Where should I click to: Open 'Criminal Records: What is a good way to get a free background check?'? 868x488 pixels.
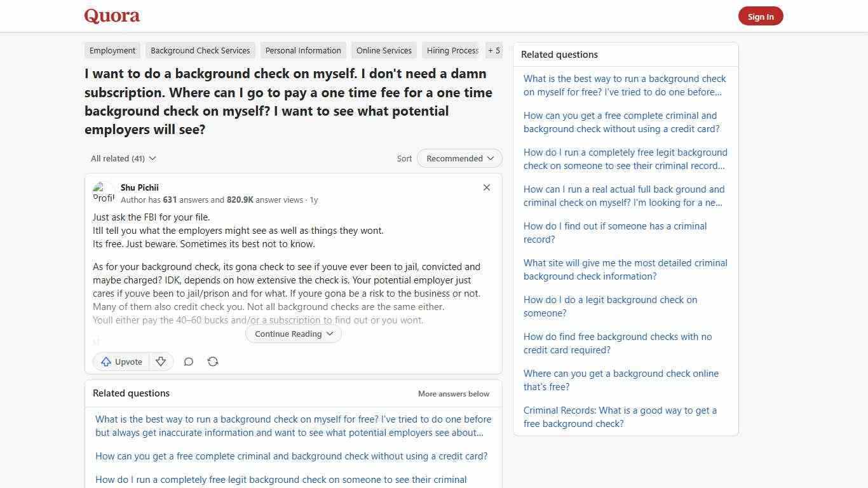coord(620,417)
